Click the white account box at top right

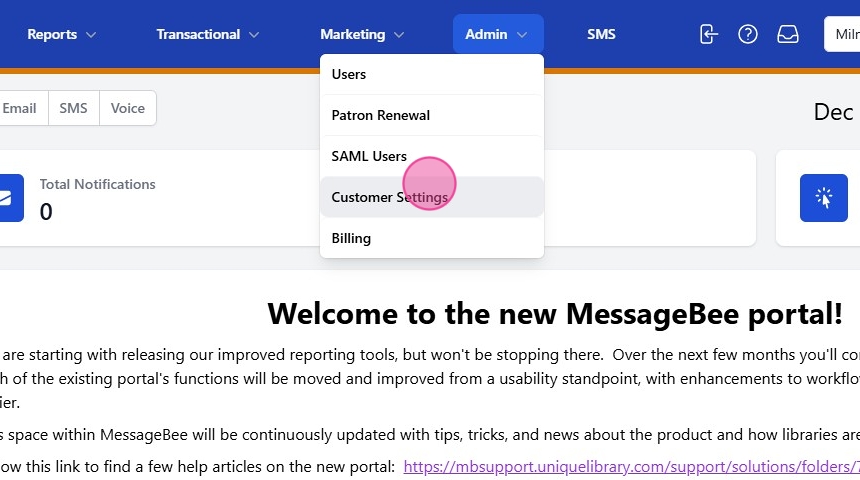pos(842,34)
